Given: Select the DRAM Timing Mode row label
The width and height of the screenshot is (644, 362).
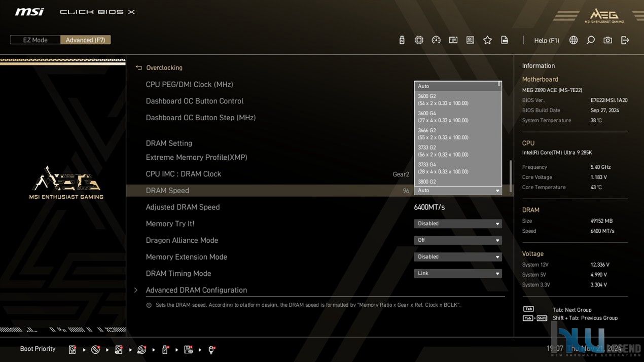Looking at the screenshot, I should click(x=178, y=274).
